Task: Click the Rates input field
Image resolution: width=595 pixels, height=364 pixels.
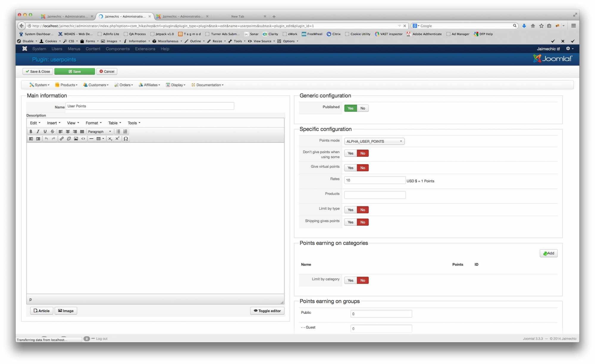Action: [375, 180]
